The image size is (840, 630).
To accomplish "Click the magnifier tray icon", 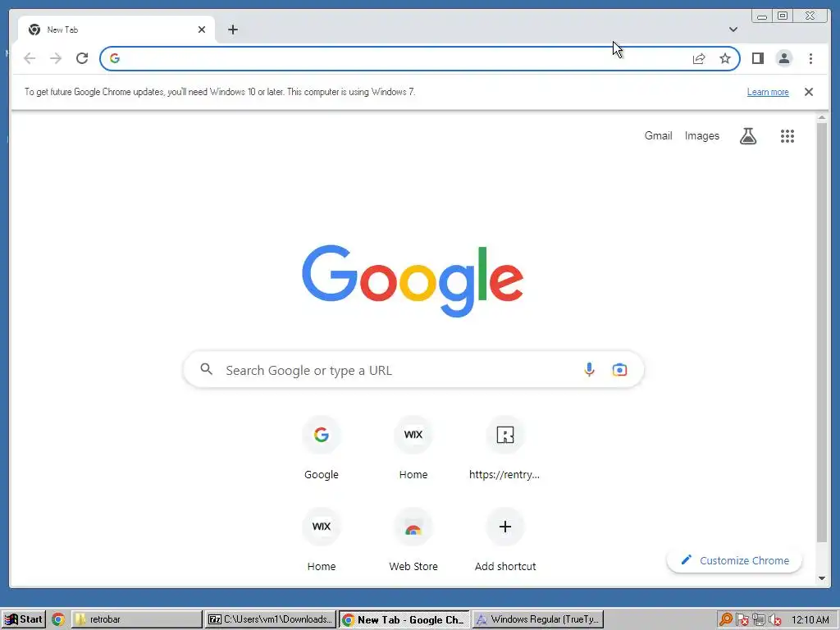I will [x=725, y=619].
